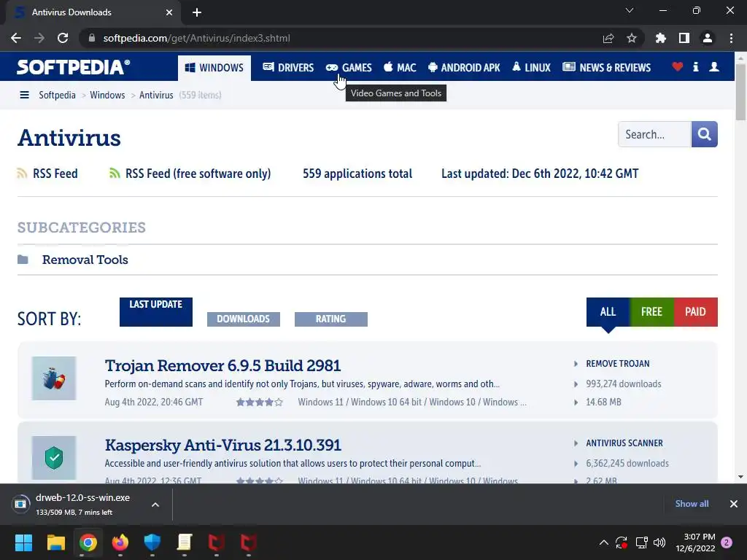Open File Explorer from the taskbar
The image size is (747, 560).
coord(55,542)
